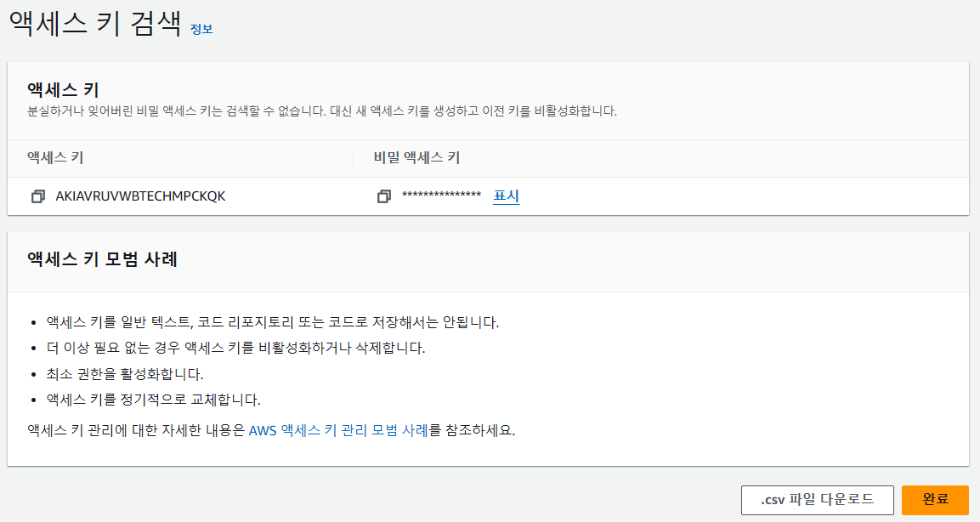
Task: Open the AWS 액세스 키 관리 모범 사례 link
Action: pyautogui.click(x=338, y=430)
